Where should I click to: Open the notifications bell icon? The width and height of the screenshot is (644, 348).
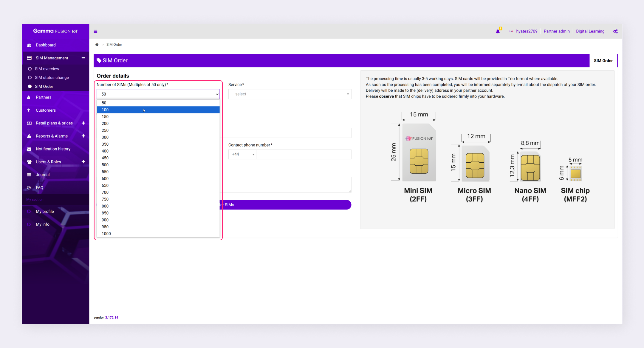(498, 31)
